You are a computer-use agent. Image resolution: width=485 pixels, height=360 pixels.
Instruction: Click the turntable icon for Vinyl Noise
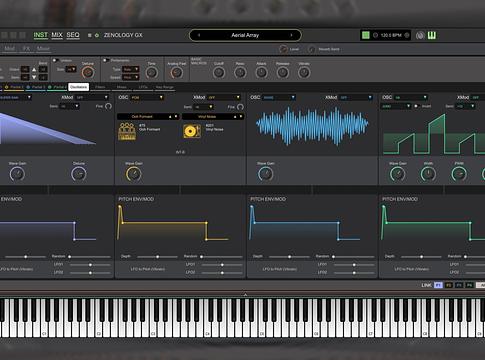tap(192, 131)
